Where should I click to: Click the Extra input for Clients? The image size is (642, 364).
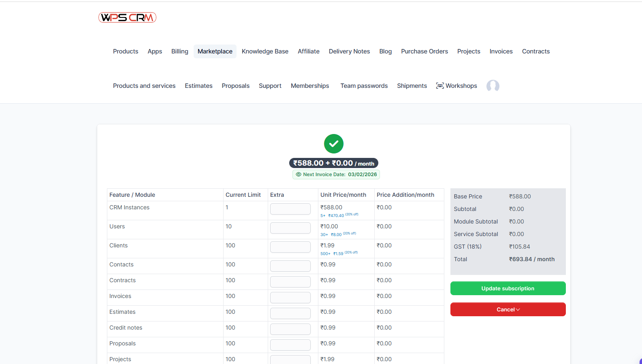(290, 247)
